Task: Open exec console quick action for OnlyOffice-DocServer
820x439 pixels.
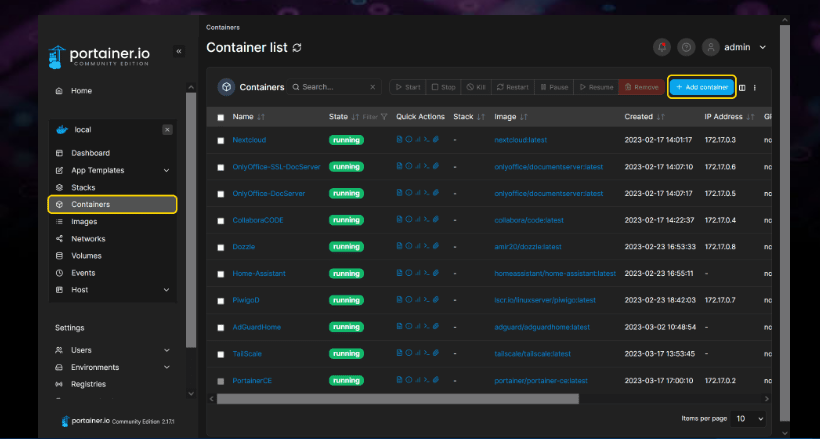Action: coord(426,193)
